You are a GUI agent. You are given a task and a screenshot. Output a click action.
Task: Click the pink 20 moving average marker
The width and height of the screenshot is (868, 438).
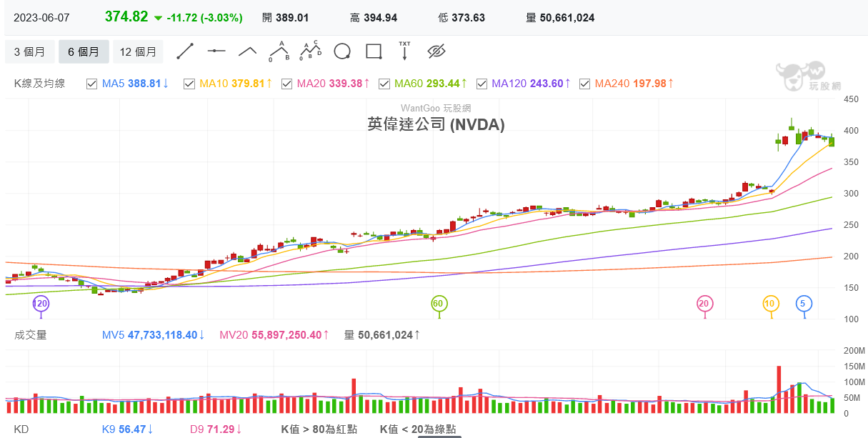pos(705,304)
